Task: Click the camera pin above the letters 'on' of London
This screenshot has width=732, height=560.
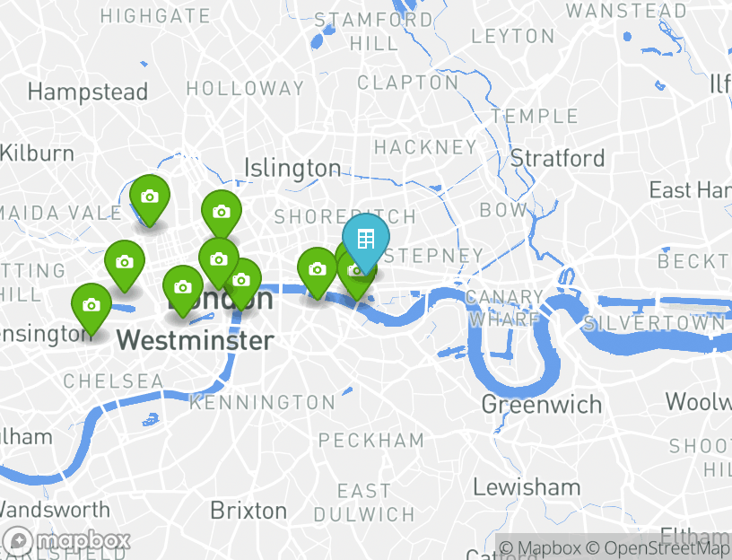Action: pyautogui.click(x=219, y=262)
